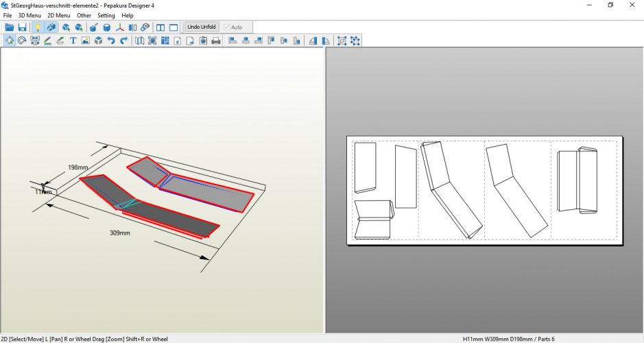644x343 pixels.
Task: Align parts middle vertically icon
Action: pyautogui.click(x=284, y=40)
